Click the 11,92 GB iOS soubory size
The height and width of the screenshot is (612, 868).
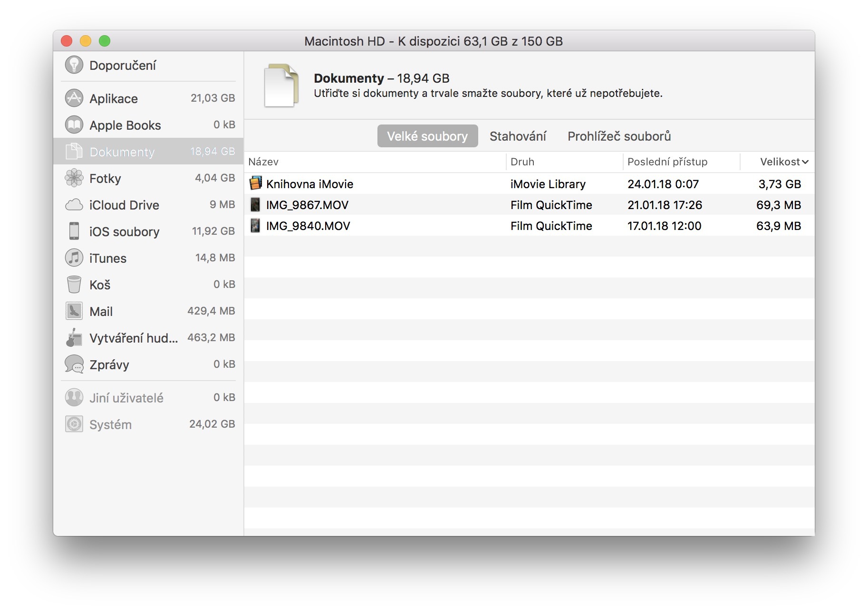[x=213, y=231]
